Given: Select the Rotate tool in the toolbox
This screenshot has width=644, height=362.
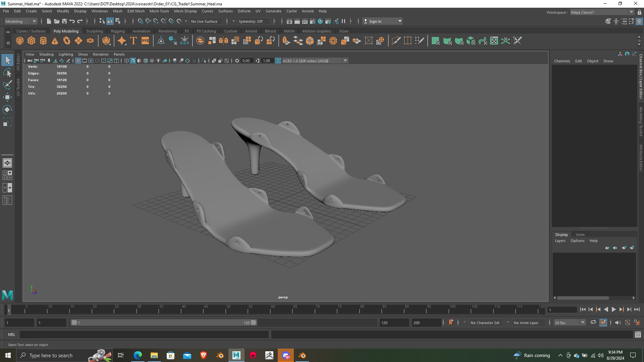Looking at the screenshot, I should (7, 110).
